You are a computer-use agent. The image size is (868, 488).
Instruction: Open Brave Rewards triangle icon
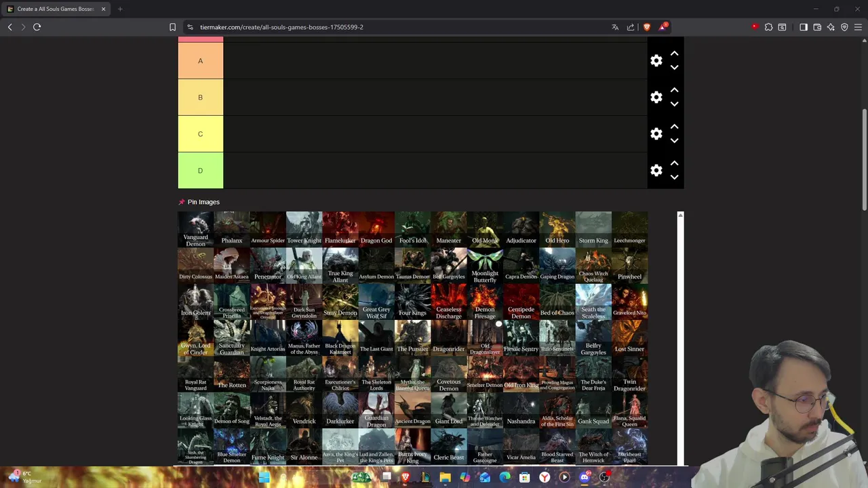point(663,27)
